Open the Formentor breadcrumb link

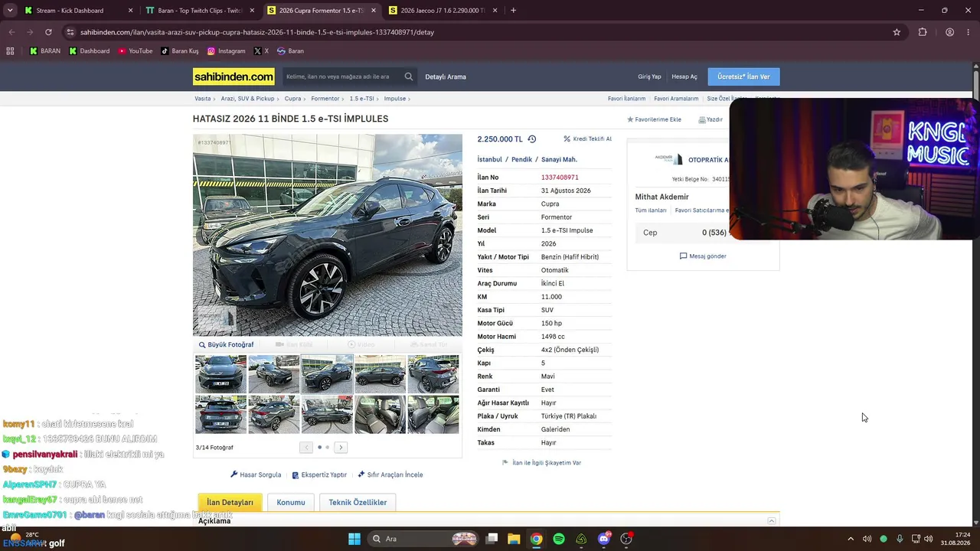(325, 99)
